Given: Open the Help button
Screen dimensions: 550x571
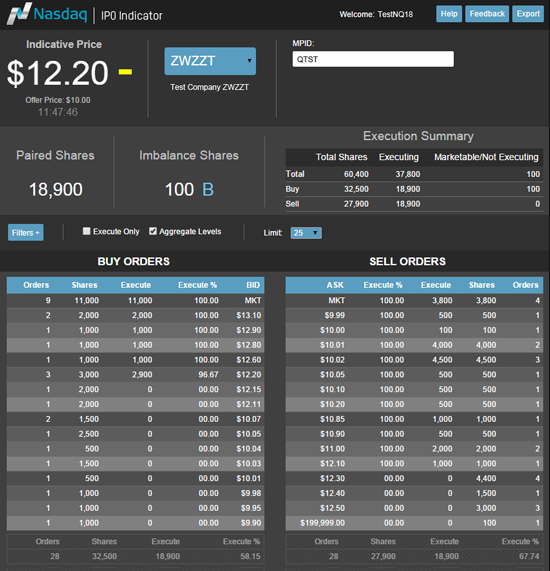Looking at the screenshot, I should [x=449, y=14].
